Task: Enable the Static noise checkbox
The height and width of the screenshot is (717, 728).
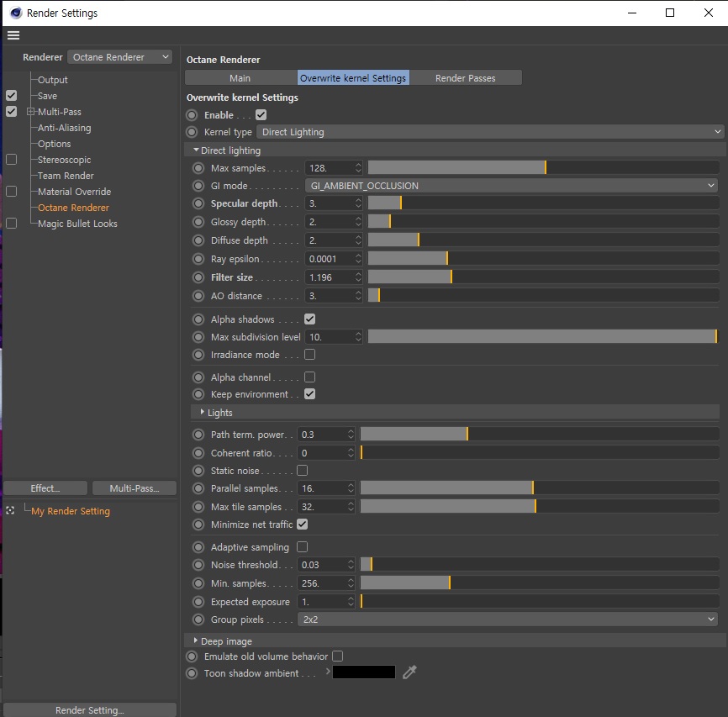Action: click(303, 471)
